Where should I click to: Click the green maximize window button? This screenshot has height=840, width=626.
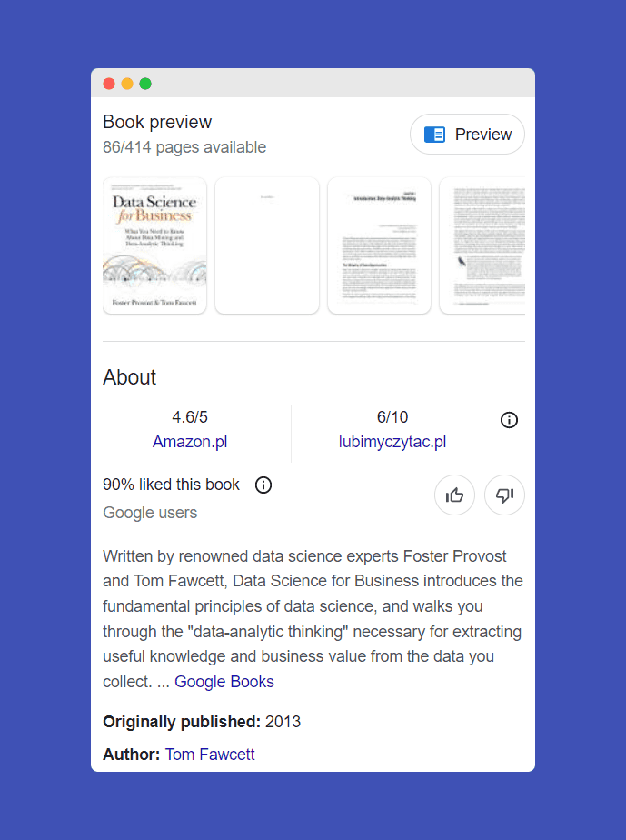click(x=145, y=84)
